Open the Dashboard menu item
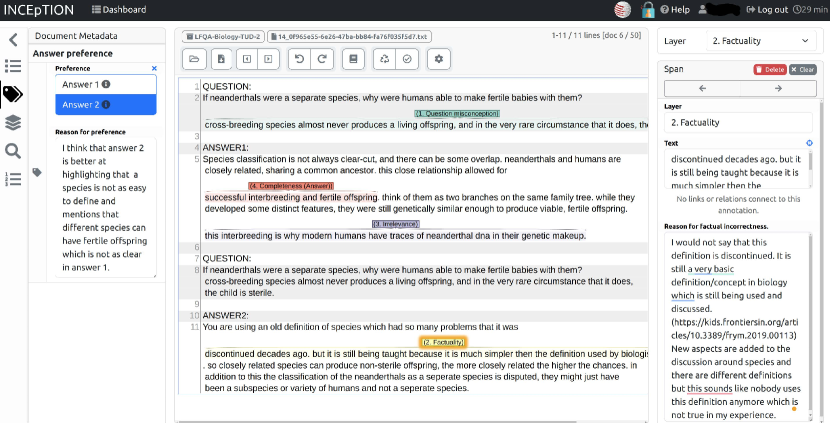Screen dimensions: 830x423 coord(119,10)
